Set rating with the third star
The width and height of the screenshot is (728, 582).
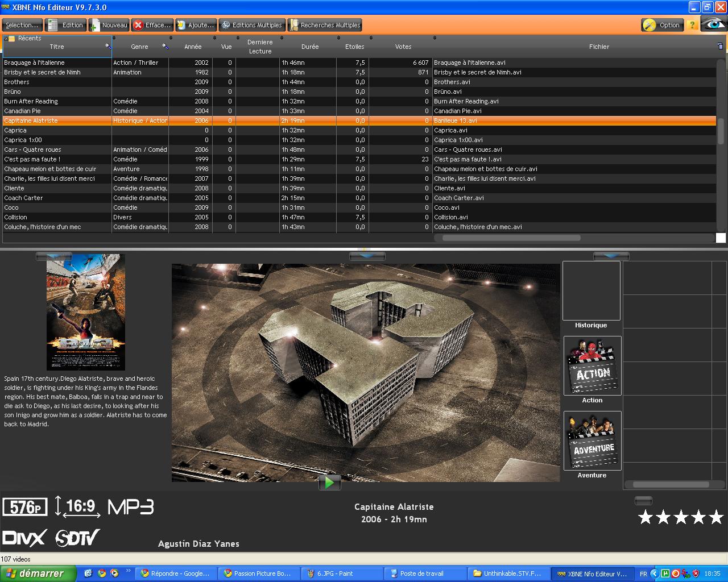click(681, 517)
